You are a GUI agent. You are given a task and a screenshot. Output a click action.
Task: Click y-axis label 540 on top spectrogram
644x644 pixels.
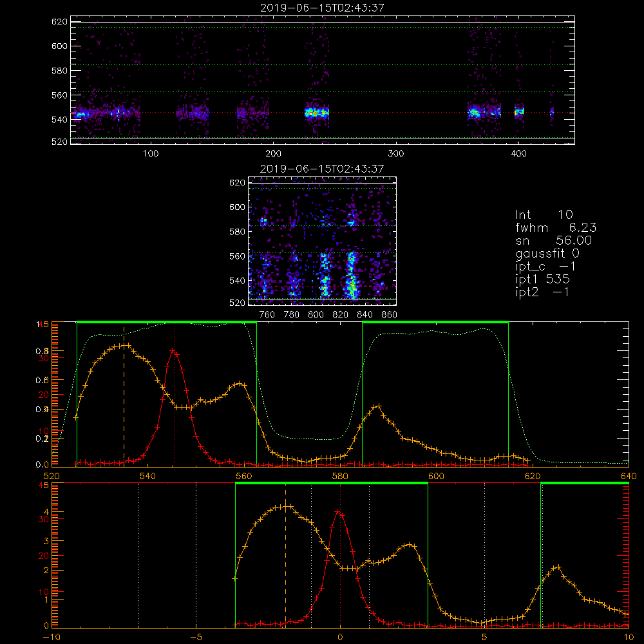click(x=59, y=120)
